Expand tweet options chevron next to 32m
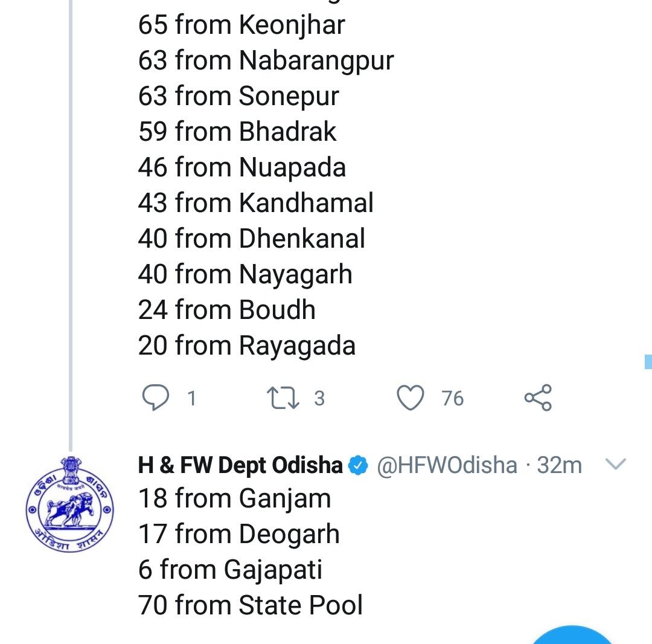Viewport: 652px width, 644px height. 615,465
